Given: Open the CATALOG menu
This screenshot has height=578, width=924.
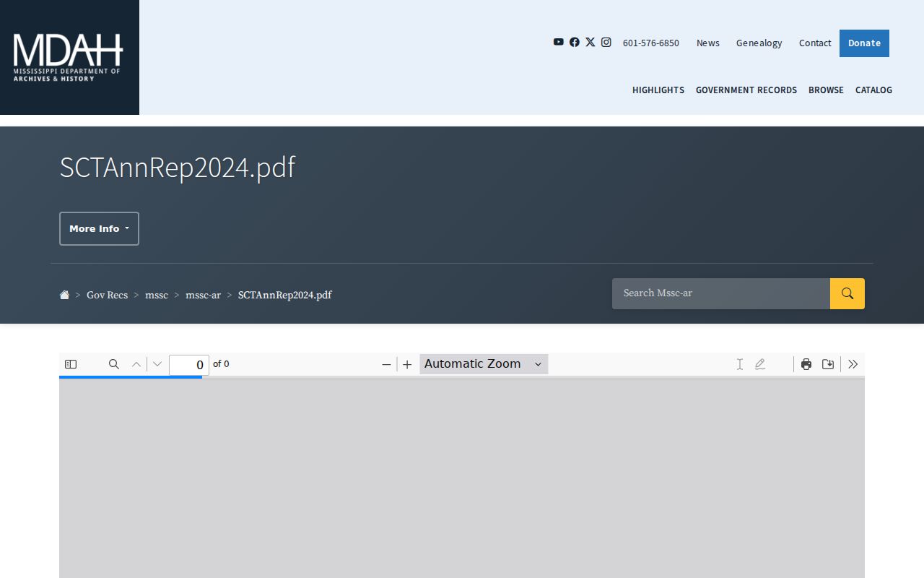Looking at the screenshot, I should pos(873,90).
